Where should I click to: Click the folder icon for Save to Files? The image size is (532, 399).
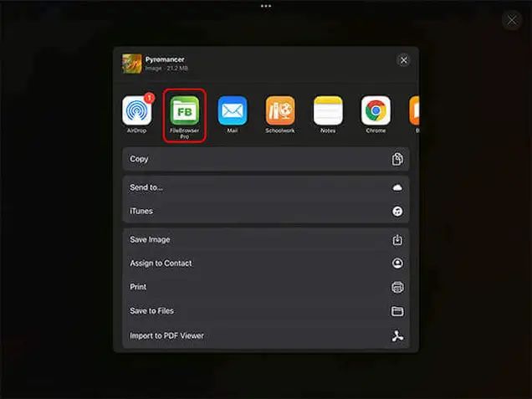click(x=397, y=311)
